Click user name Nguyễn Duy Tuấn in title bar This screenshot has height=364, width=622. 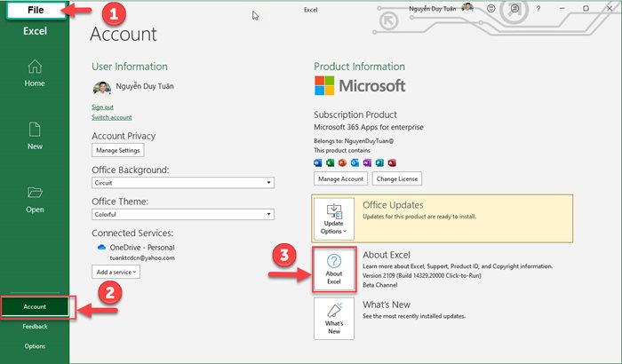click(433, 9)
